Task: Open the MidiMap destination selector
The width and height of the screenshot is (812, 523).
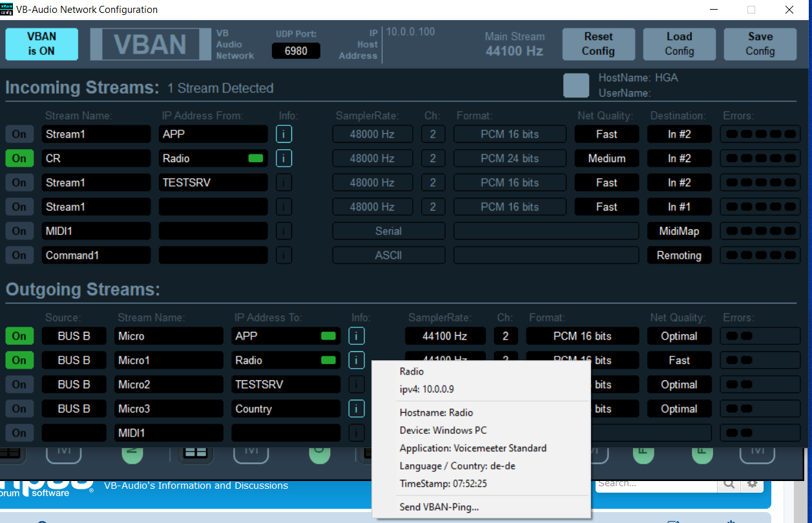Action: [679, 231]
